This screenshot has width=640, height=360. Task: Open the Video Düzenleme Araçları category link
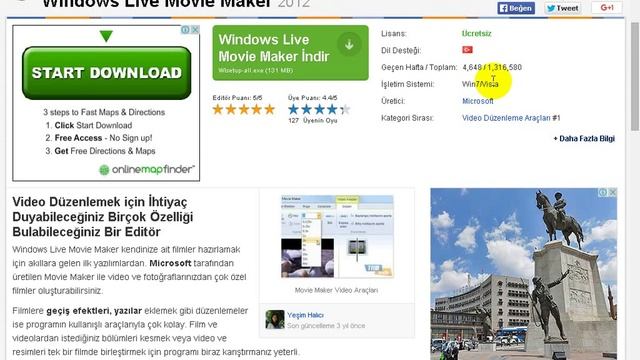[506, 118]
